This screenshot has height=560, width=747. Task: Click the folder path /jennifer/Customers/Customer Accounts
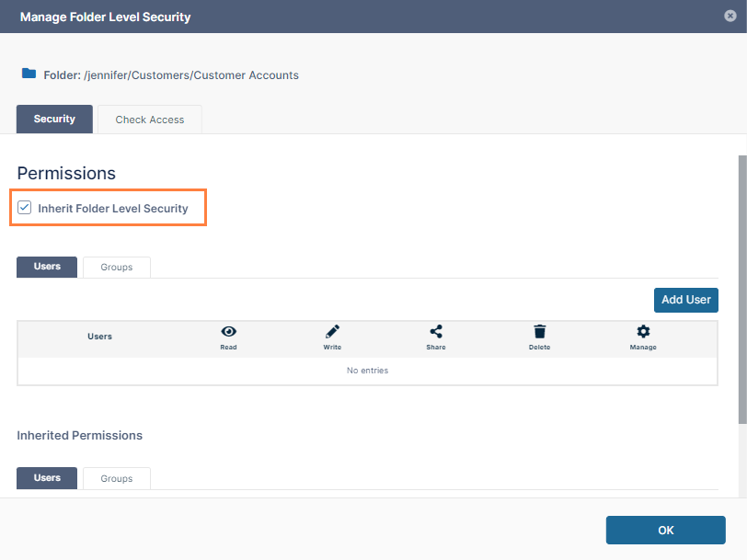tap(190, 74)
